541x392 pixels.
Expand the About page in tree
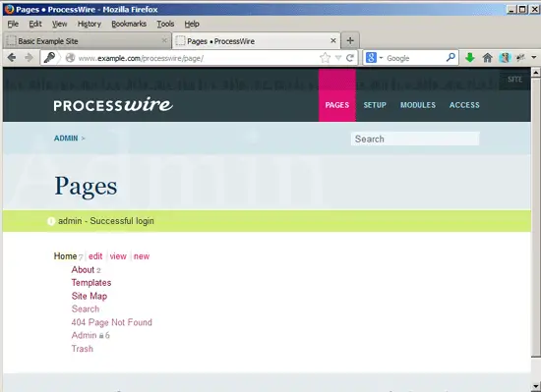tap(83, 270)
